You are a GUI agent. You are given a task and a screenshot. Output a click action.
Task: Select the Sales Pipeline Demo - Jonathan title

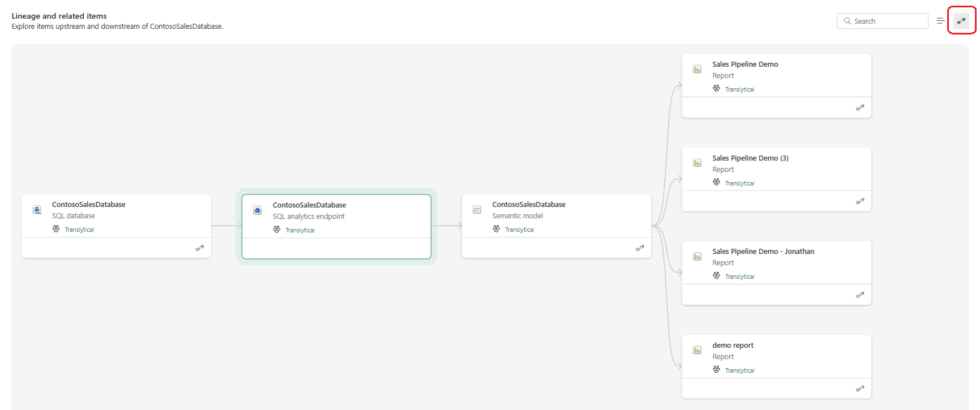(x=763, y=252)
